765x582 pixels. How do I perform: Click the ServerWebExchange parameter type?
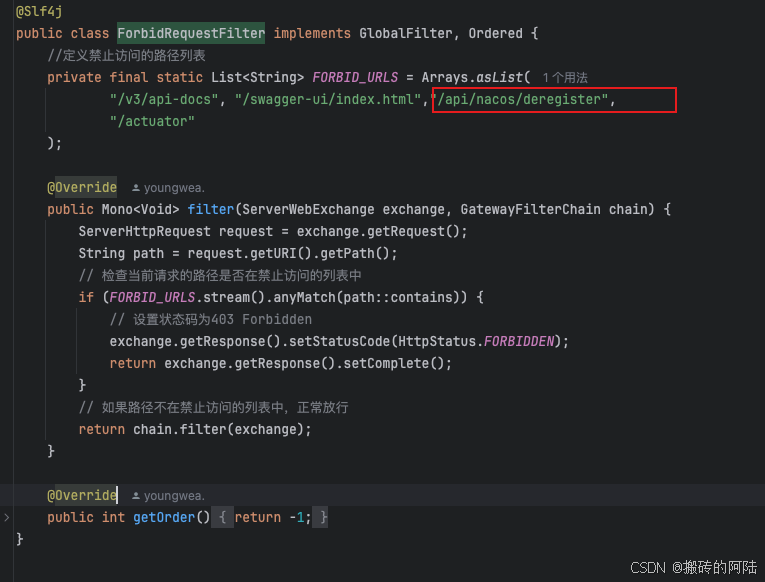308,209
